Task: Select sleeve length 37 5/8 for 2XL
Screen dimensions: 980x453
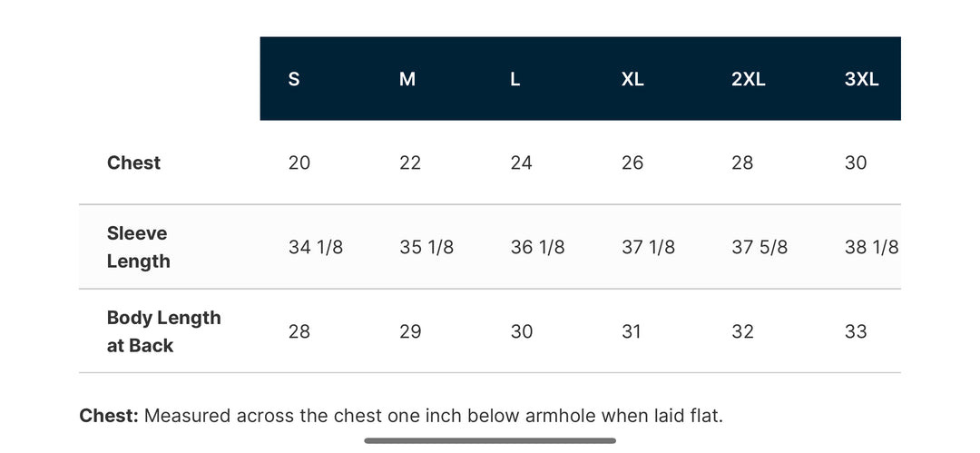Action: [x=759, y=247]
